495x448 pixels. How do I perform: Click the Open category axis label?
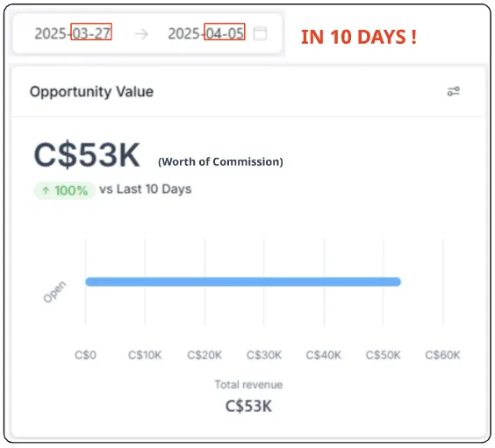[x=55, y=292]
